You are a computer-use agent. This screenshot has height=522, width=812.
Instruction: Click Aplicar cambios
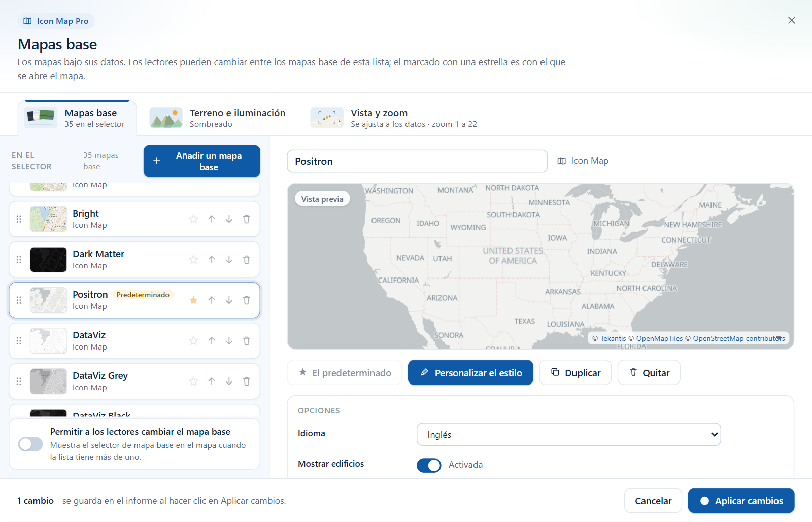741,501
